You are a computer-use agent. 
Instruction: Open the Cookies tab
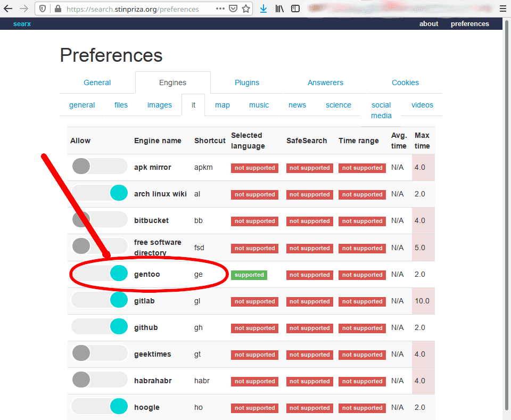pyautogui.click(x=405, y=83)
